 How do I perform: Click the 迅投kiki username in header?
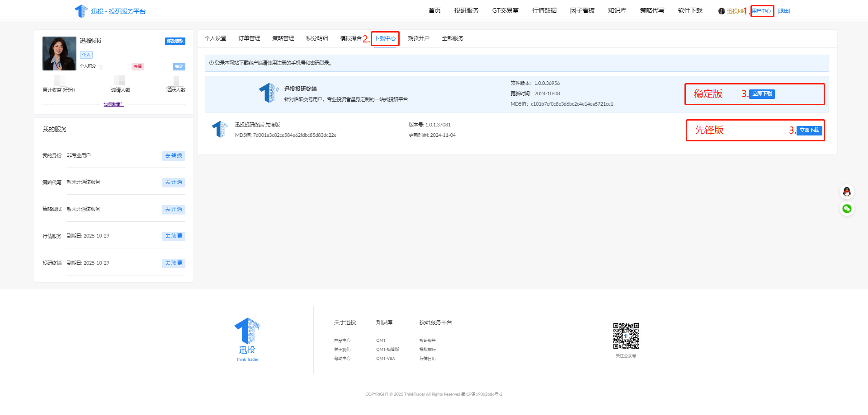pyautogui.click(x=735, y=11)
